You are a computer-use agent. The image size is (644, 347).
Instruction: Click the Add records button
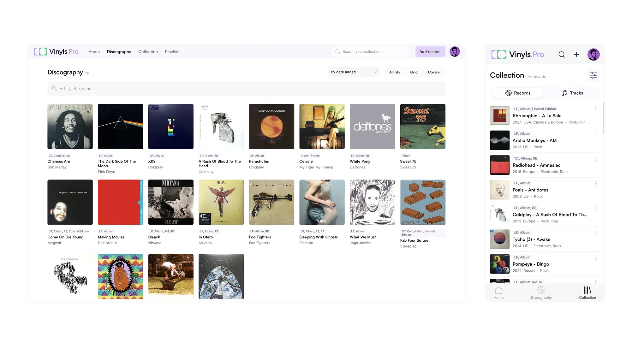[x=430, y=52]
